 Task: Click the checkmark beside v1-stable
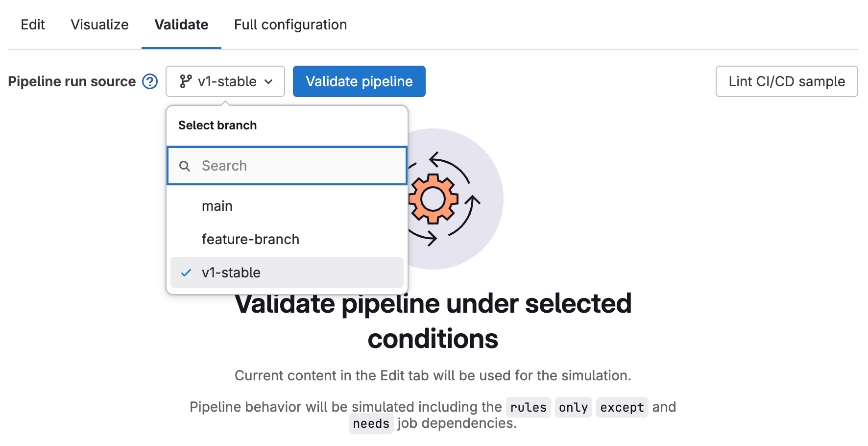(x=186, y=273)
